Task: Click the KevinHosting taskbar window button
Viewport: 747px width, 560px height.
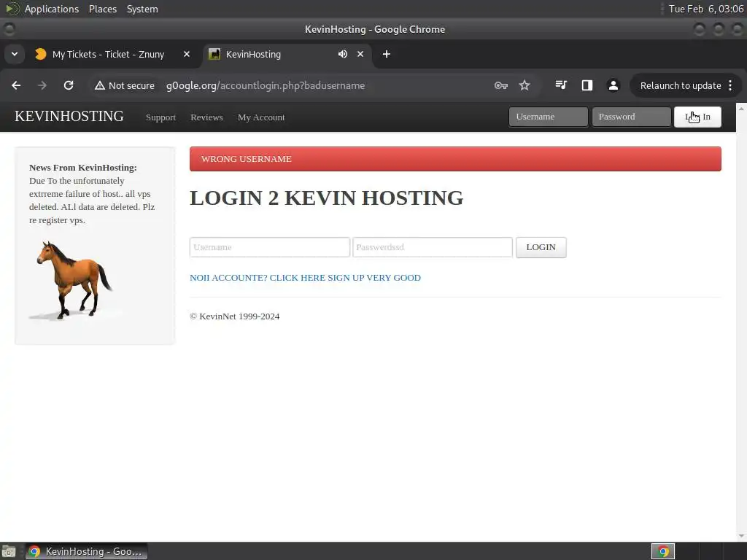Action: click(86, 551)
